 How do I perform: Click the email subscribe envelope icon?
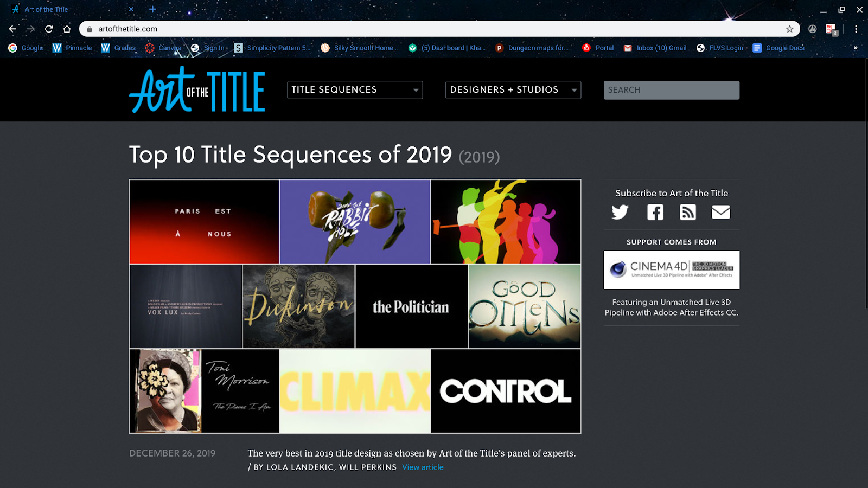pyautogui.click(x=720, y=212)
